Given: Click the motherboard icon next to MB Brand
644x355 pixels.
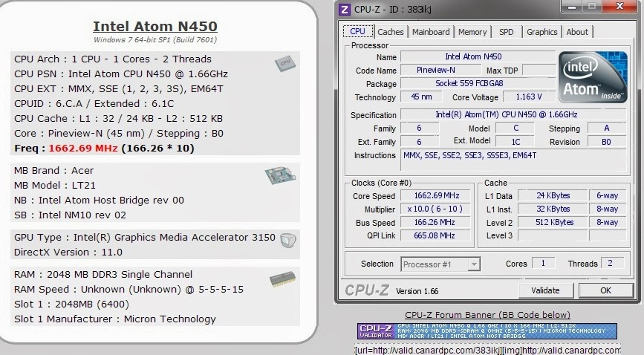Looking at the screenshot, I should click(x=280, y=175).
